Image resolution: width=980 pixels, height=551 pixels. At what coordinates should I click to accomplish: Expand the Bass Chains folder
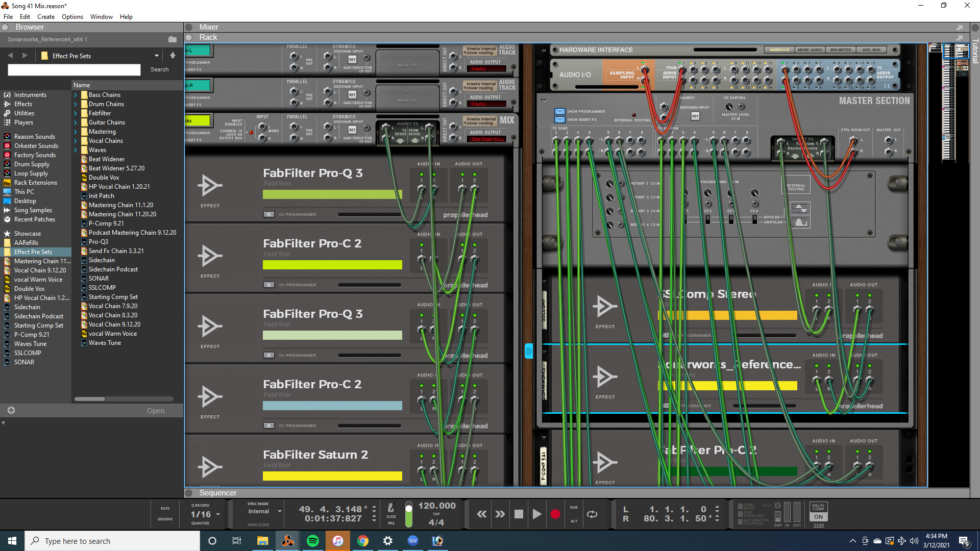76,95
